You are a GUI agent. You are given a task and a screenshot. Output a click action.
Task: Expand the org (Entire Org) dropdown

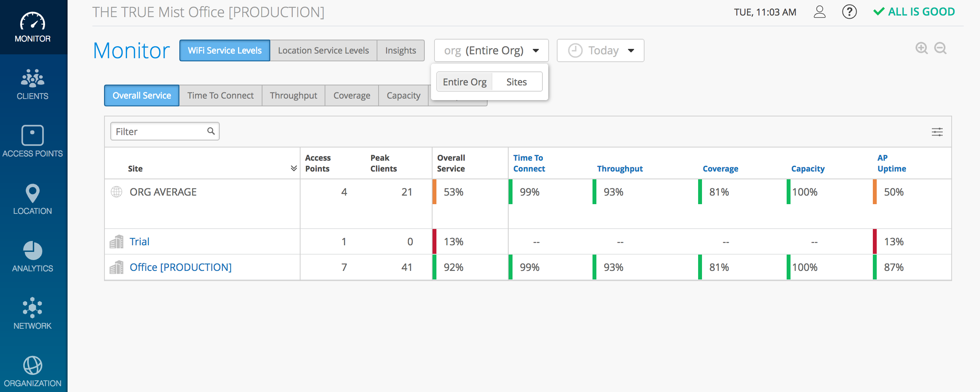(x=491, y=50)
